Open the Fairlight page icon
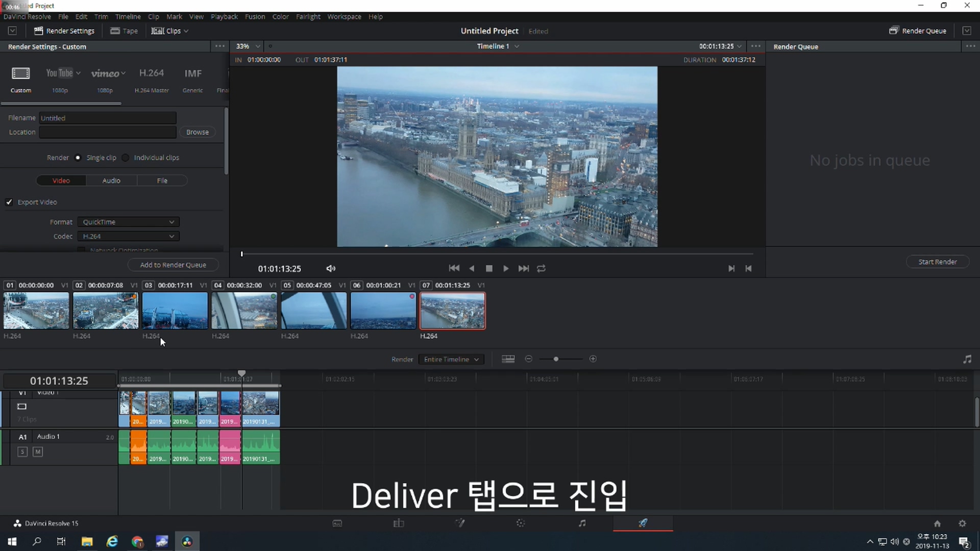The height and width of the screenshot is (551, 980). pos(582,523)
